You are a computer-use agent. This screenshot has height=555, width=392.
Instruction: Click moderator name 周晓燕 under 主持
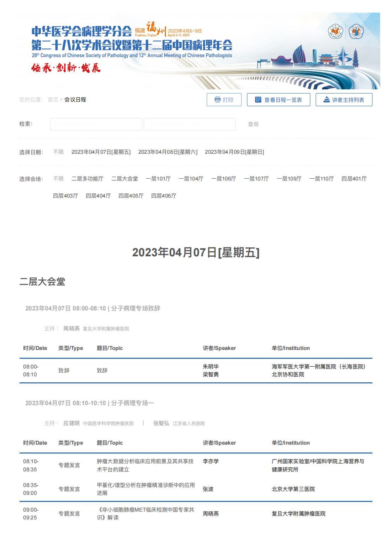[71, 329]
